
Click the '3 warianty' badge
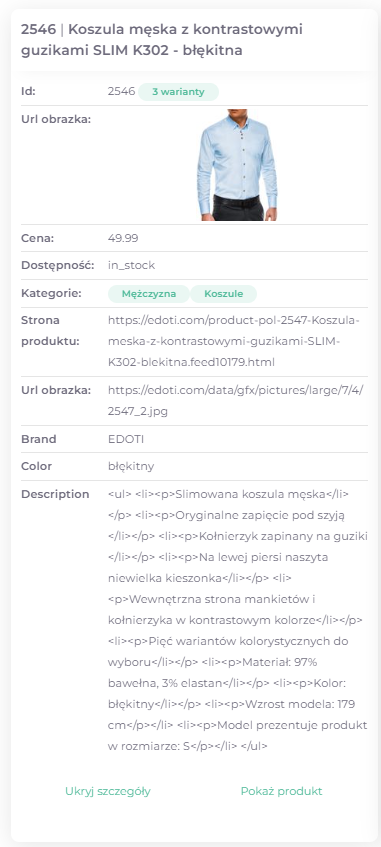(178, 92)
